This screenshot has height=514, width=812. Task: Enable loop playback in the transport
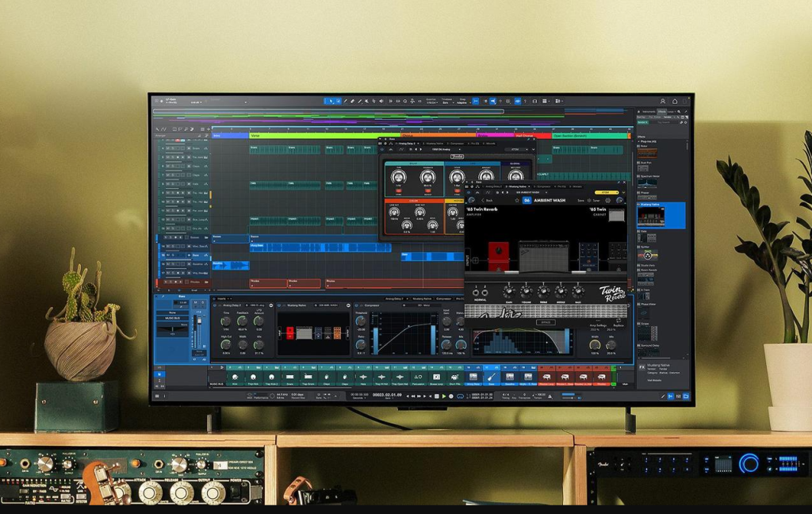460,395
